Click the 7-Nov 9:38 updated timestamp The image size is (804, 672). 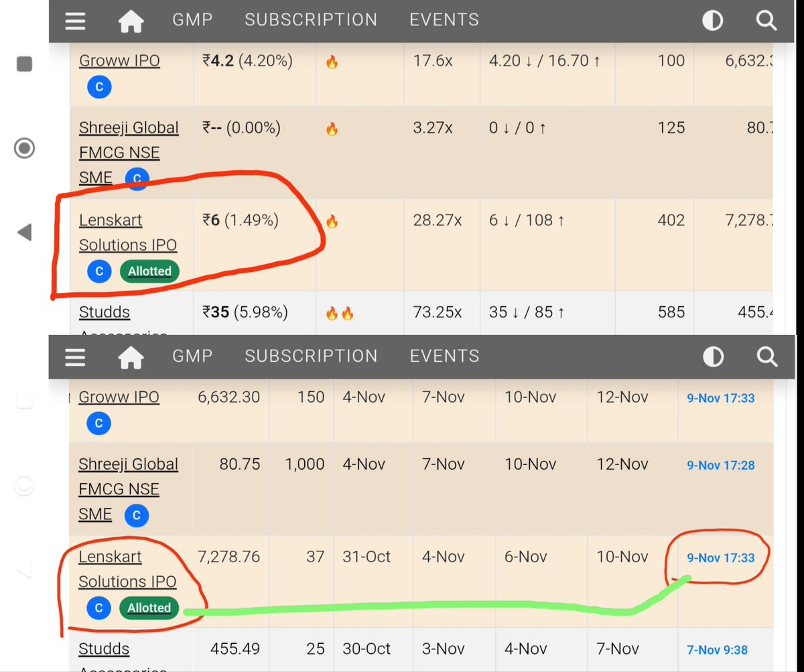(717, 650)
